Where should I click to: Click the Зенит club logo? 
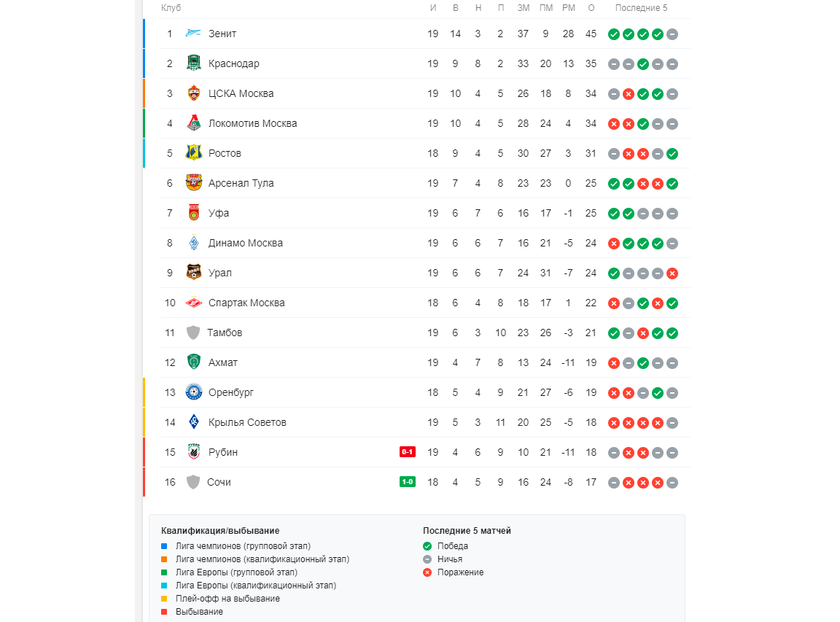point(193,34)
